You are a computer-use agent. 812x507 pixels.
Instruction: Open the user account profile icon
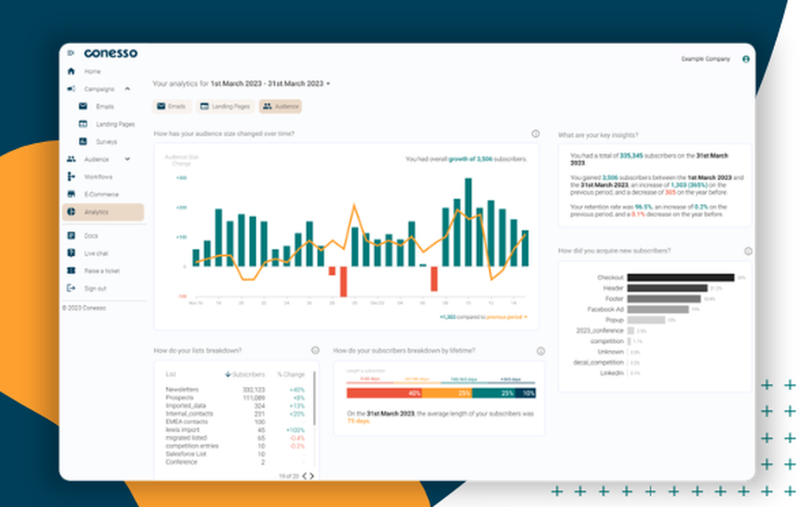coord(745,59)
